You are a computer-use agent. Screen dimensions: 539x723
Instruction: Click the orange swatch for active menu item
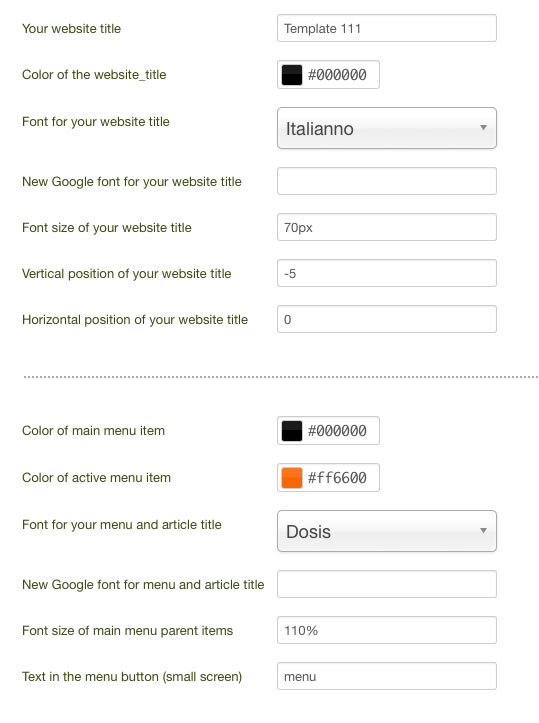pyautogui.click(x=291, y=478)
